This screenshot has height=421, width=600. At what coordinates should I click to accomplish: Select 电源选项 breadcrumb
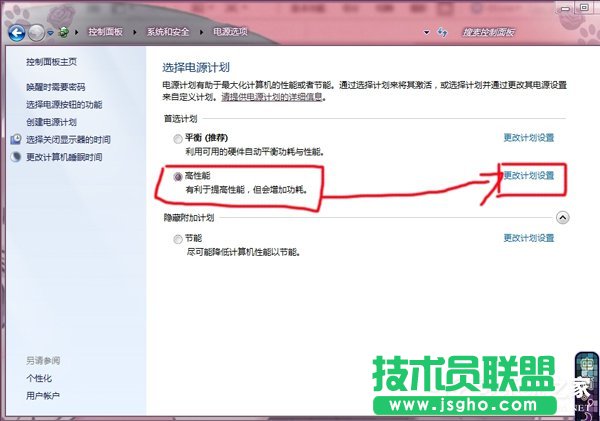coord(230,32)
